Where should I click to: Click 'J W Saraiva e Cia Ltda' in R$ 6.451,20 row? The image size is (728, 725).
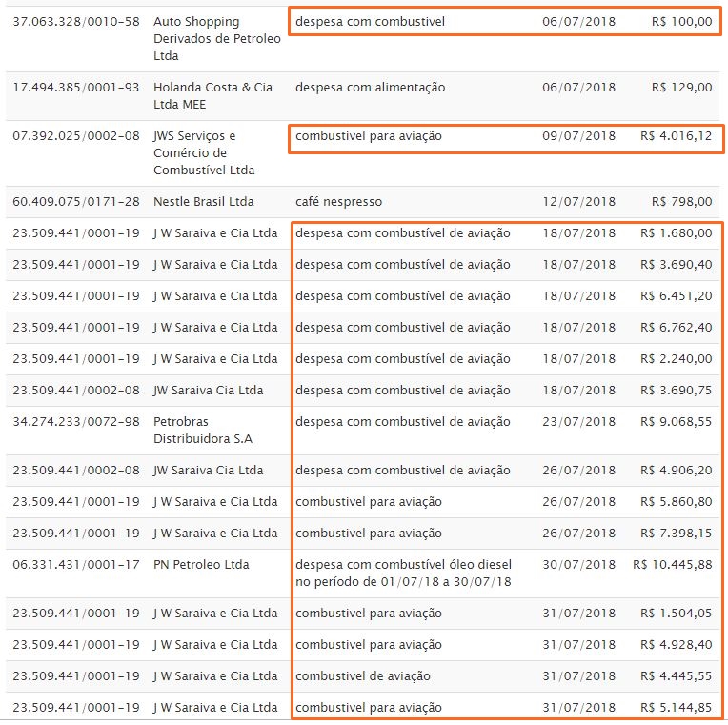coord(215,296)
